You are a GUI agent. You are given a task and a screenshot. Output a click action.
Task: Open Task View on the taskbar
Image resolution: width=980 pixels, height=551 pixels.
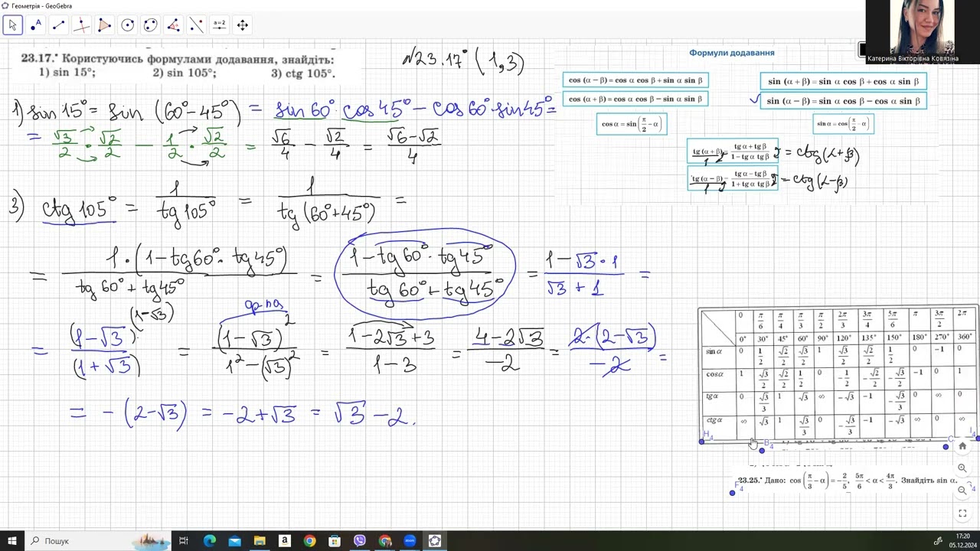[184, 541]
